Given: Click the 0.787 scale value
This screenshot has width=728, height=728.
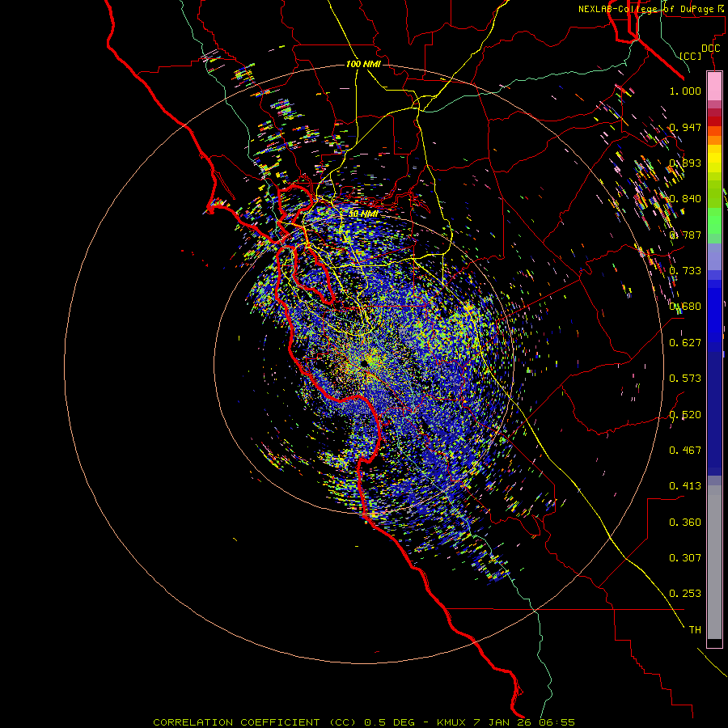Looking at the screenshot, I should (685, 235).
